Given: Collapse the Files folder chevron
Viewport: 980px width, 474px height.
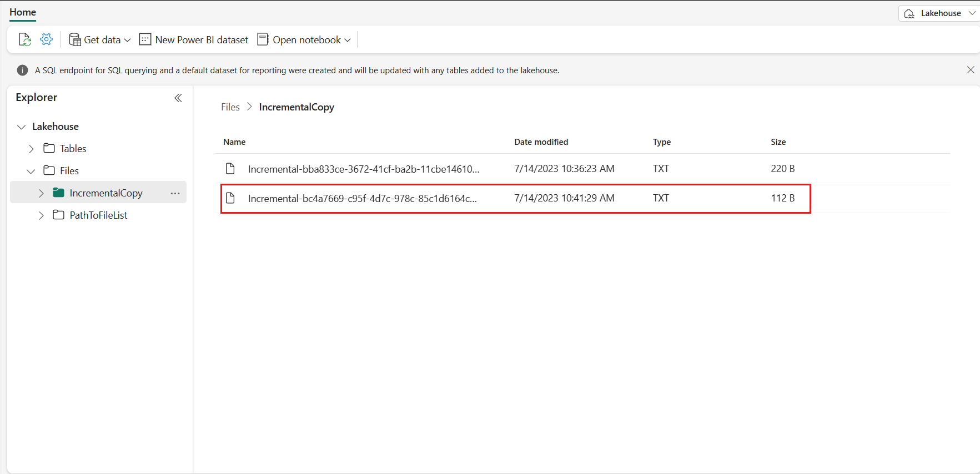Looking at the screenshot, I should tap(31, 171).
